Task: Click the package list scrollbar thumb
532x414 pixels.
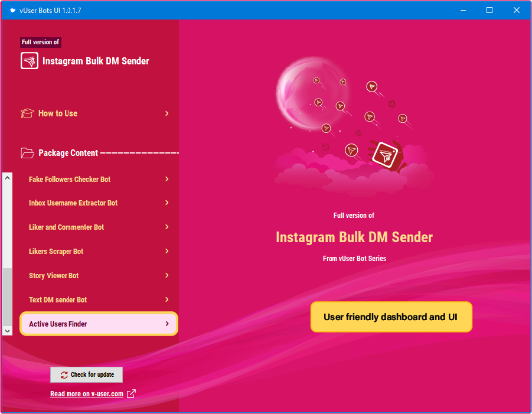Action: pos(8,296)
